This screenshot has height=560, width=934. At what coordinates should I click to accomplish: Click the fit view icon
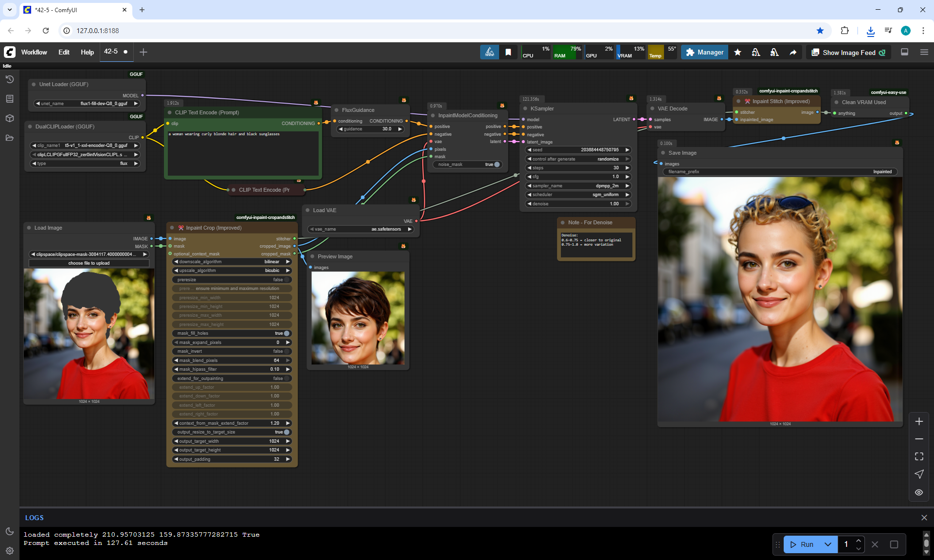click(x=919, y=456)
